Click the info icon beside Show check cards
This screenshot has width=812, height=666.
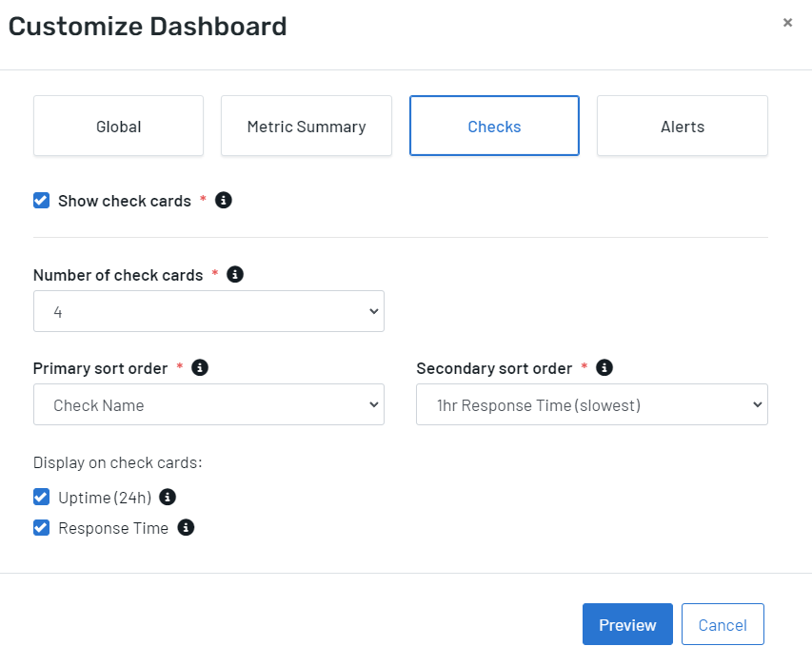(223, 200)
